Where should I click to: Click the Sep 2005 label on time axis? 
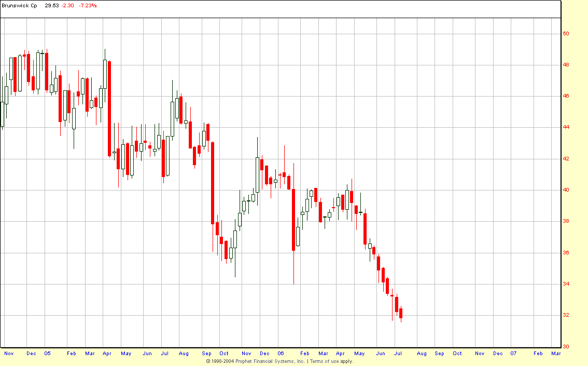tap(206, 353)
